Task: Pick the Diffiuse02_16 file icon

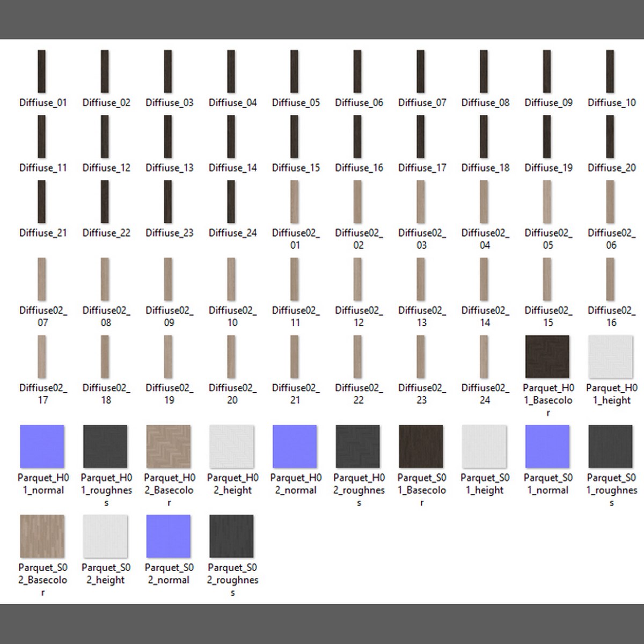Action: [610, 279]
